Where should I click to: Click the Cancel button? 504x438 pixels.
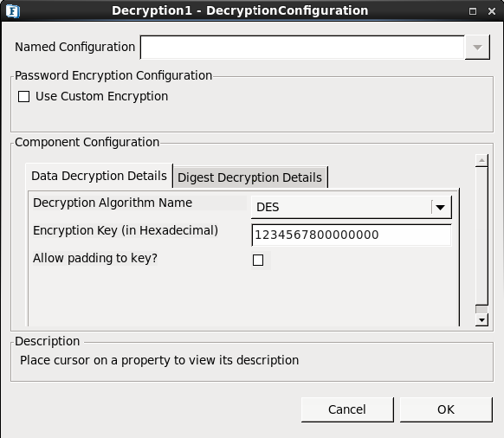(x=347, y=409)
